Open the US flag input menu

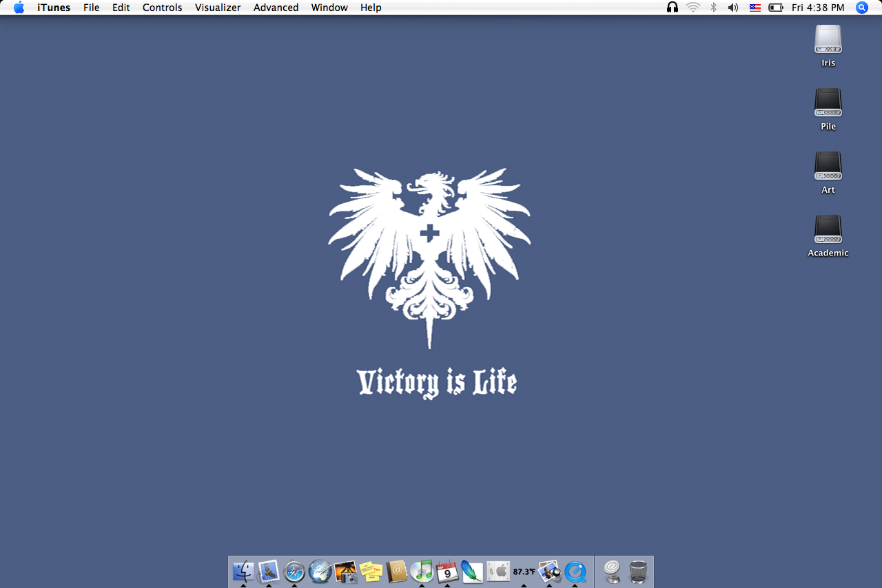755,8
